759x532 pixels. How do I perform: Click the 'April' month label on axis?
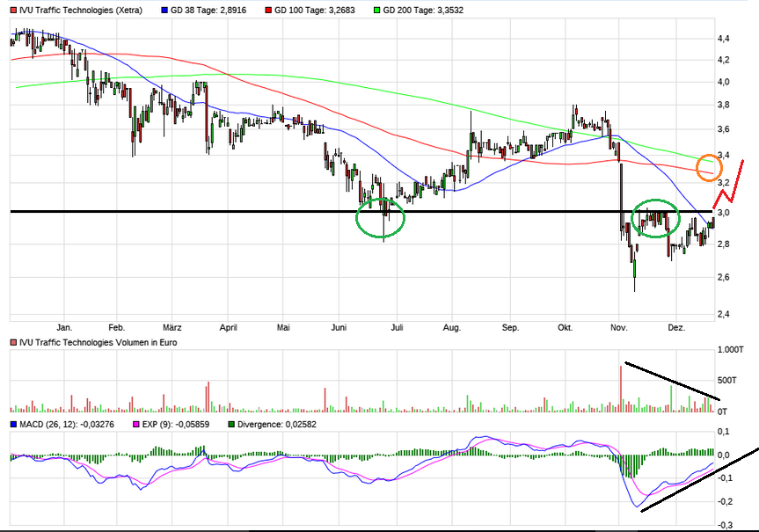coord(229,328)
